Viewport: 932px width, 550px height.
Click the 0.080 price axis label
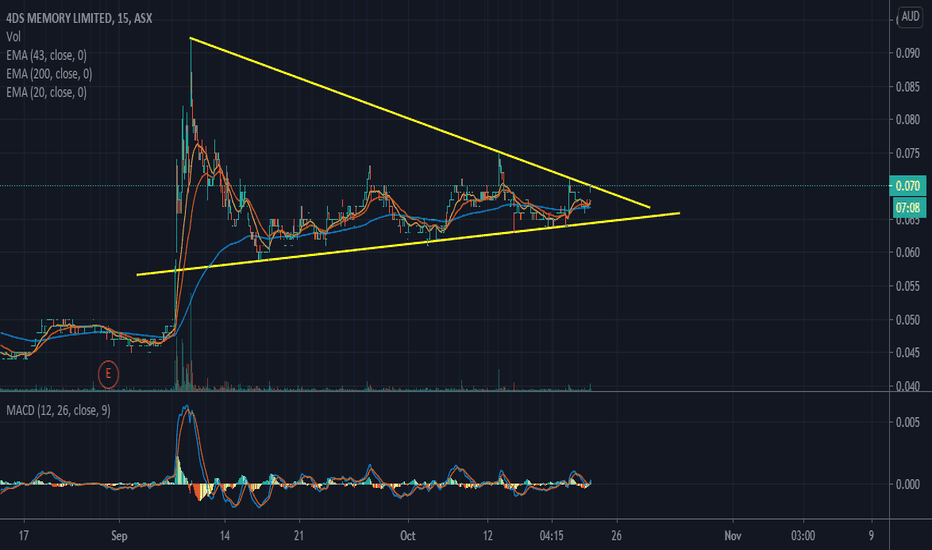click(908, 120)
